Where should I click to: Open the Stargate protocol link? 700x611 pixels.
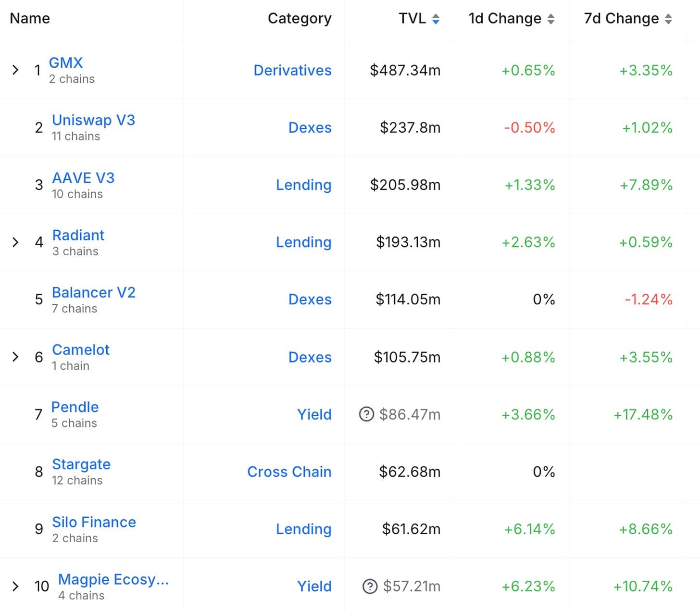[x=81, y=464]
